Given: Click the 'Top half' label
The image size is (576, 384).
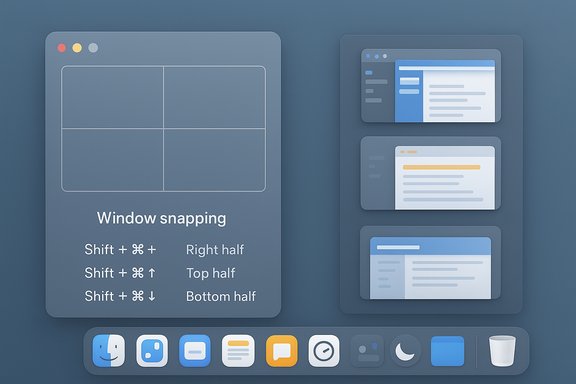Looking at the screenshot, I should point(211,273).
